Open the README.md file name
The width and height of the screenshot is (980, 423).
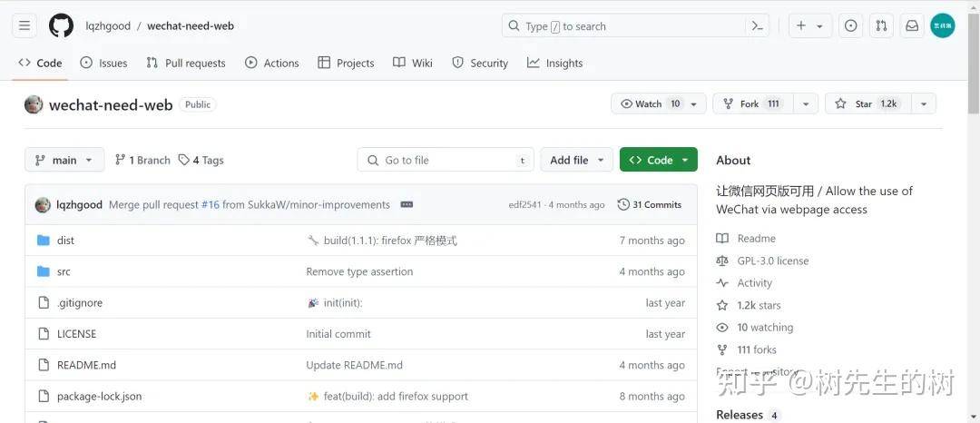86,365
